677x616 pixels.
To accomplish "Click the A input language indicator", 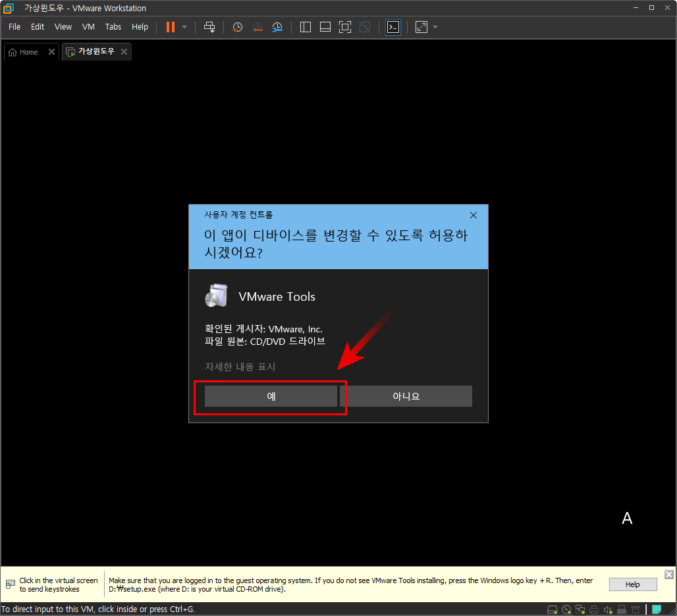I will click(627, 518).
